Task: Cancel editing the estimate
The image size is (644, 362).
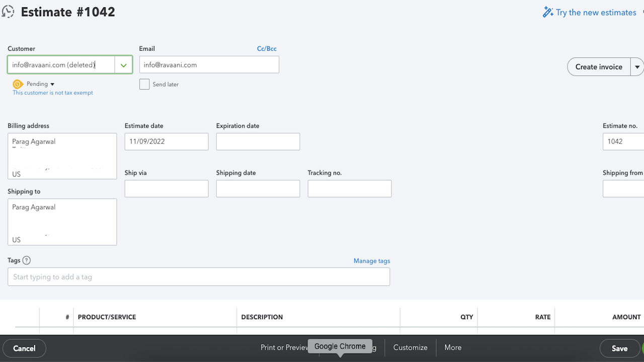Action: (24, 348)
